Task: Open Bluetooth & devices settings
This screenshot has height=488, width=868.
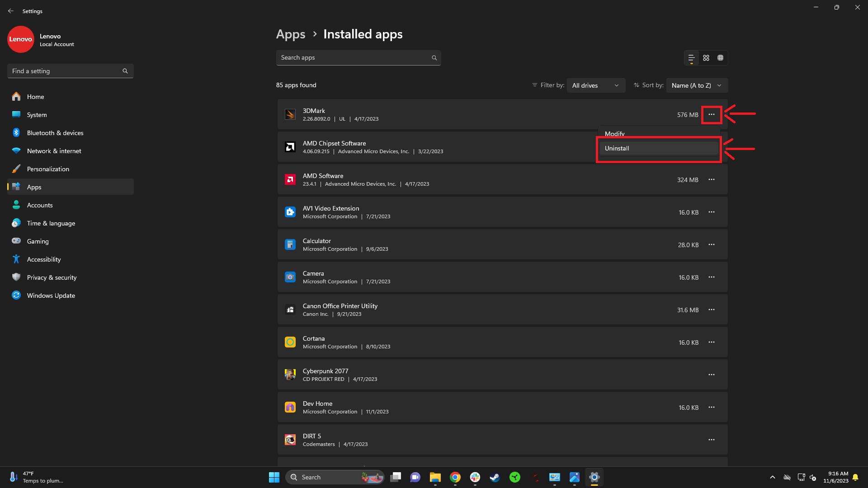Action: point(70,133)
